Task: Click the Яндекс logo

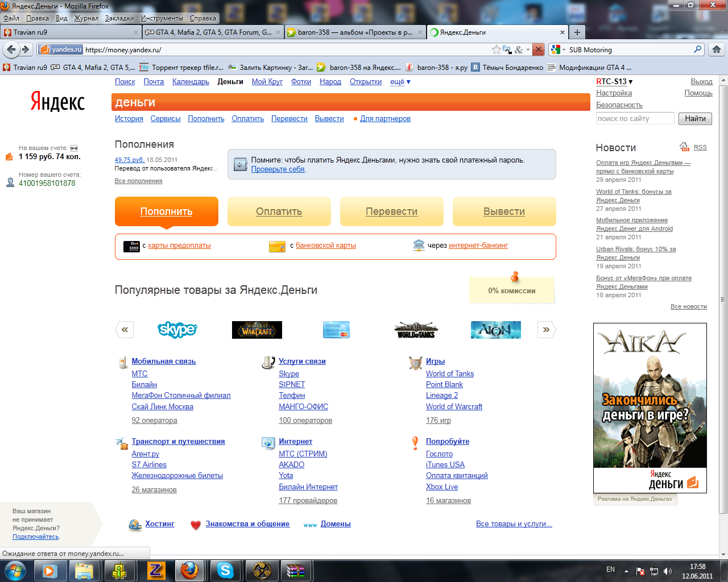Action: [x=57, y=102]
